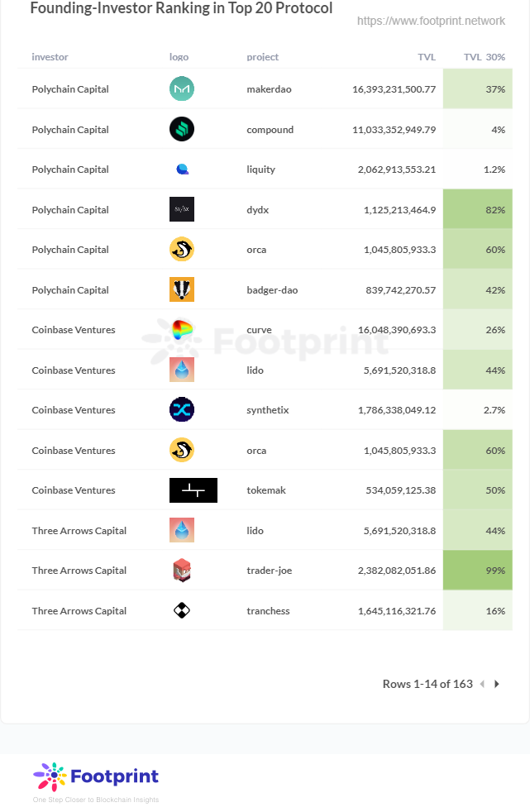Click the Synthetix logo icon
This screenshot has height=812, width=530.
[x=182, y=410]
